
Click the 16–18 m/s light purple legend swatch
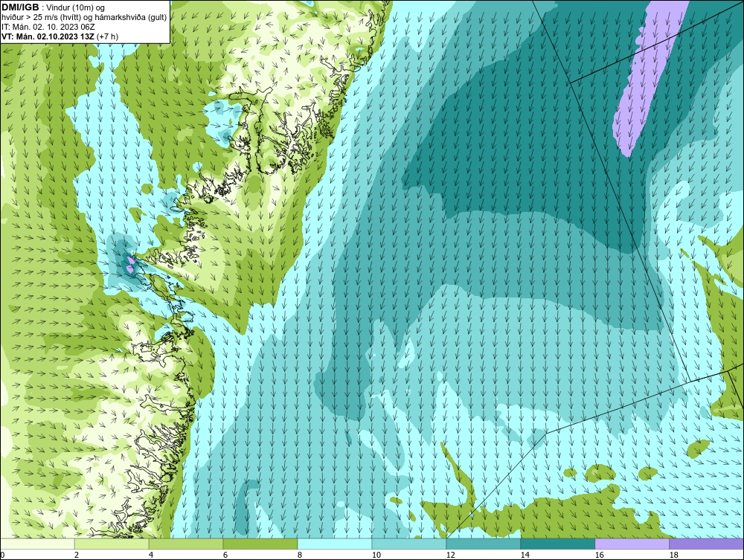632,544
